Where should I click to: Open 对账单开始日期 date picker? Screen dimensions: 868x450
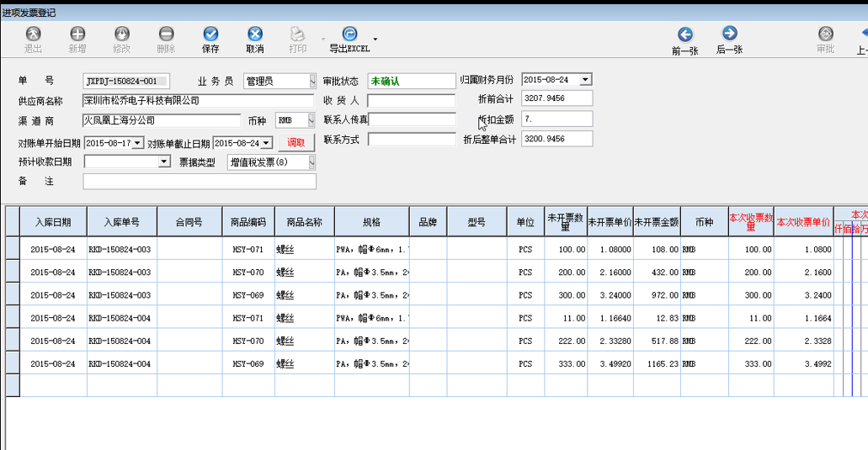click(x=138, y=143)
